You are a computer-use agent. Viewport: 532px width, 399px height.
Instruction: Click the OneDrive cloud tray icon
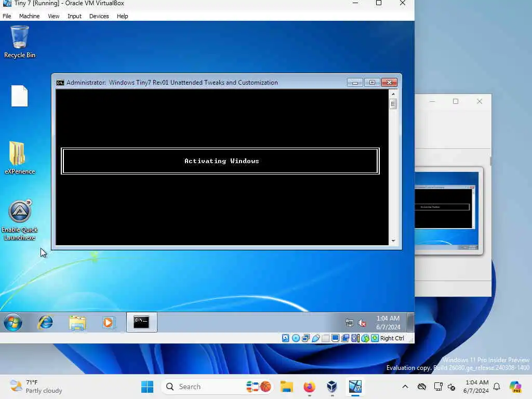(x=422, y=387)
